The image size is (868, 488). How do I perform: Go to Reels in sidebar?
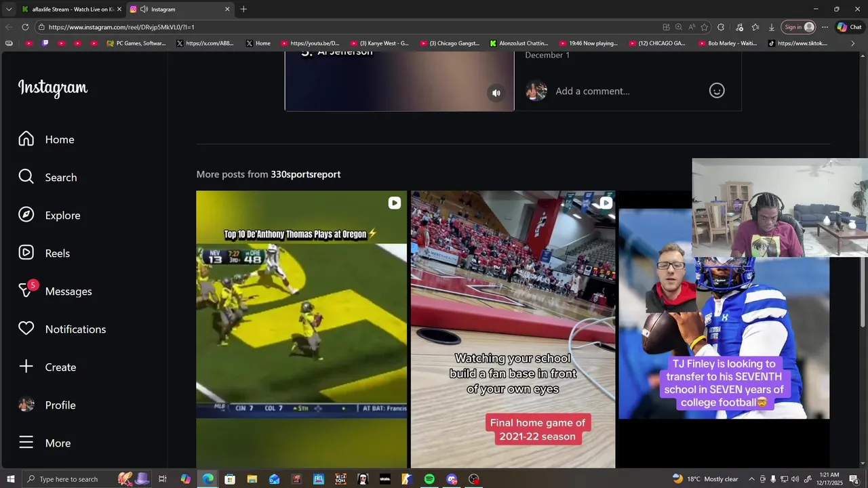[x=44, y=253]
